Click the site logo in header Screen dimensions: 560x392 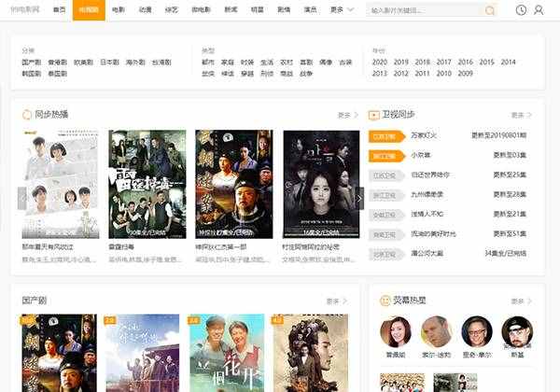click(25, 9)
